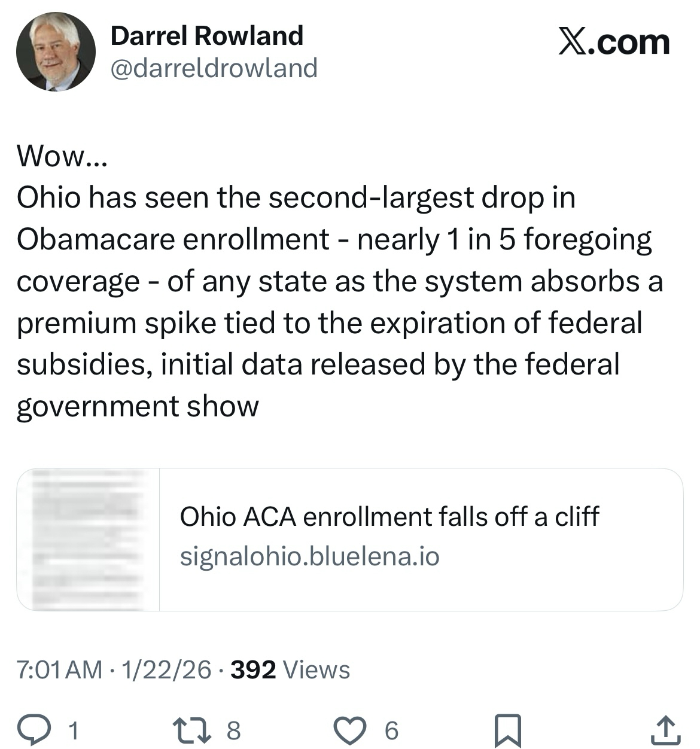This screenshot has height=749, width=700.
Task: Click the Darrel Rowland display name
Action: (x=206, y=36)
